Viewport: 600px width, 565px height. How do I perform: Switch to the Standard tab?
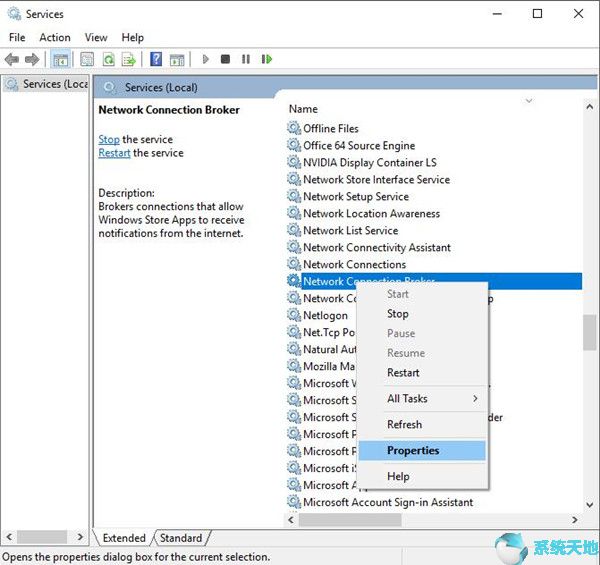click(181, 538)
